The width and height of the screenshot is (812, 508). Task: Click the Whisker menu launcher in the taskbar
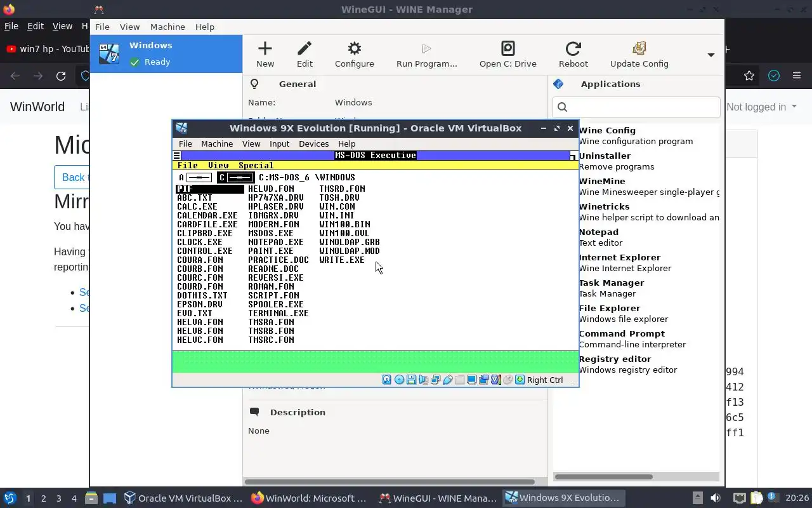point(10,498)
